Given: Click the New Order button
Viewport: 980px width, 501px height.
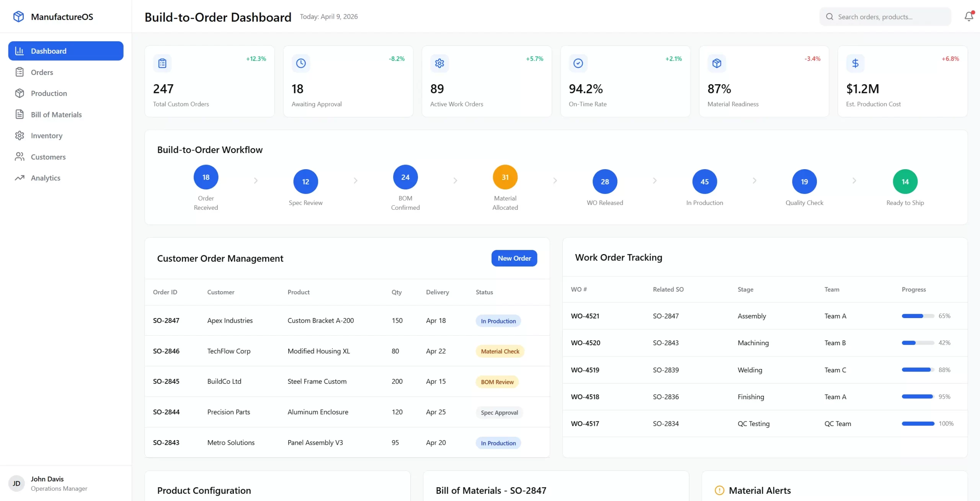Looking at the screenshot, I should click(514, 258).
